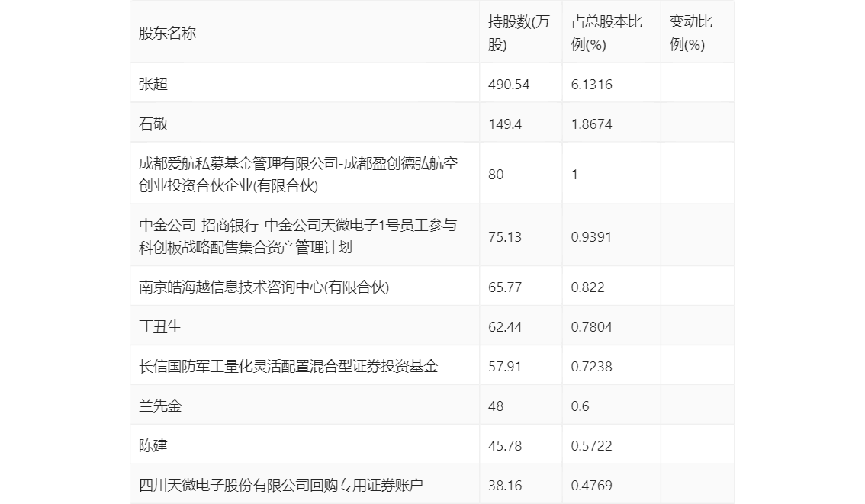Select percentage value 6.1316
This screenshot has width=865, height=504.
[591, 85]
